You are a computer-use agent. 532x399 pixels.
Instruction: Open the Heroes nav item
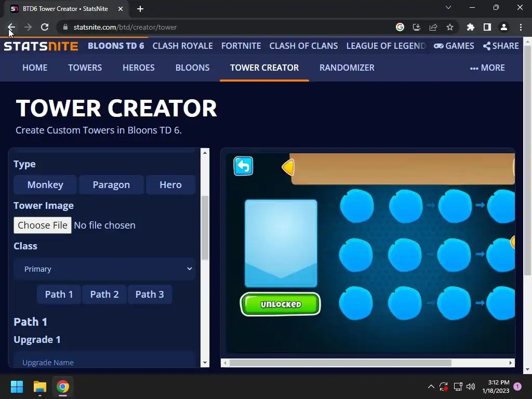[x=138, y=68]
